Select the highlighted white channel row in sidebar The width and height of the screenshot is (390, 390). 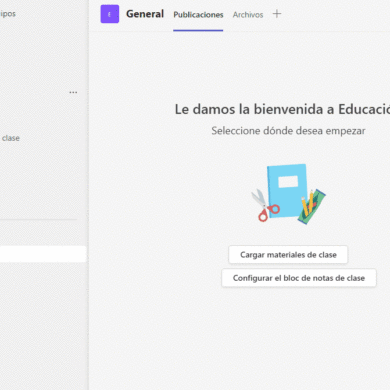click(43, 254)
